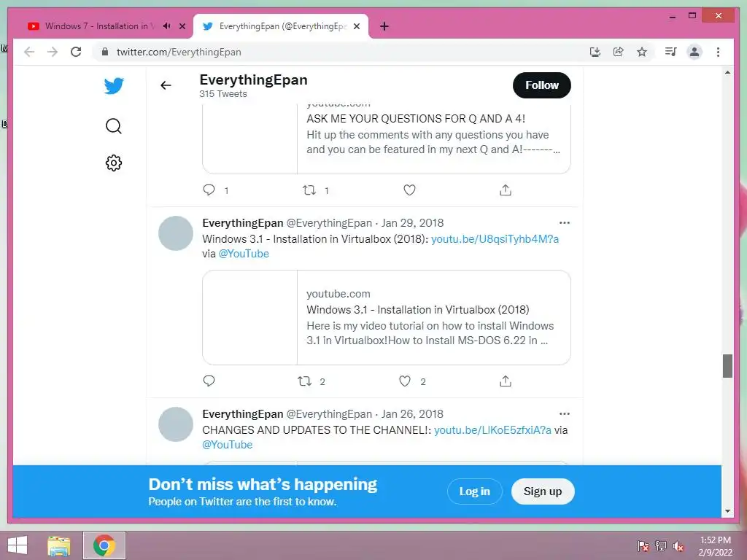Click the scrollbar up arrow
Viewport: 747px width, 560px height.
[x=727, y=72]
